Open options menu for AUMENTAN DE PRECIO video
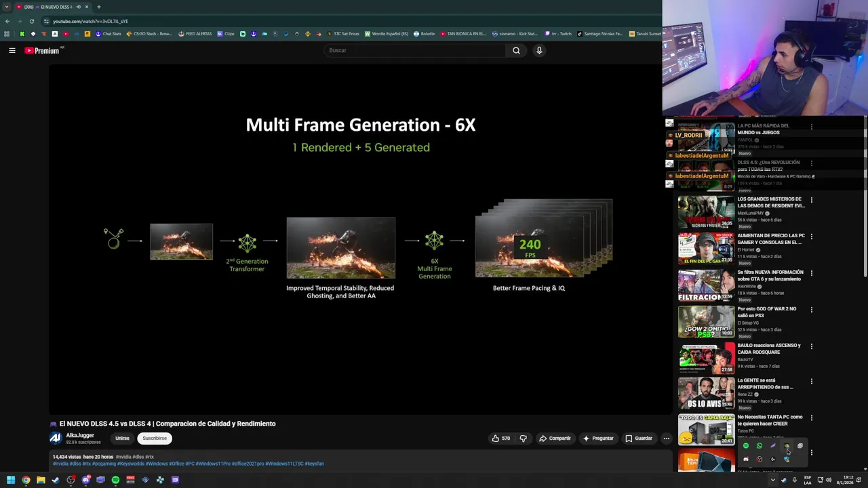The height and width of the screenshot is (488, 868). [811, 237]
